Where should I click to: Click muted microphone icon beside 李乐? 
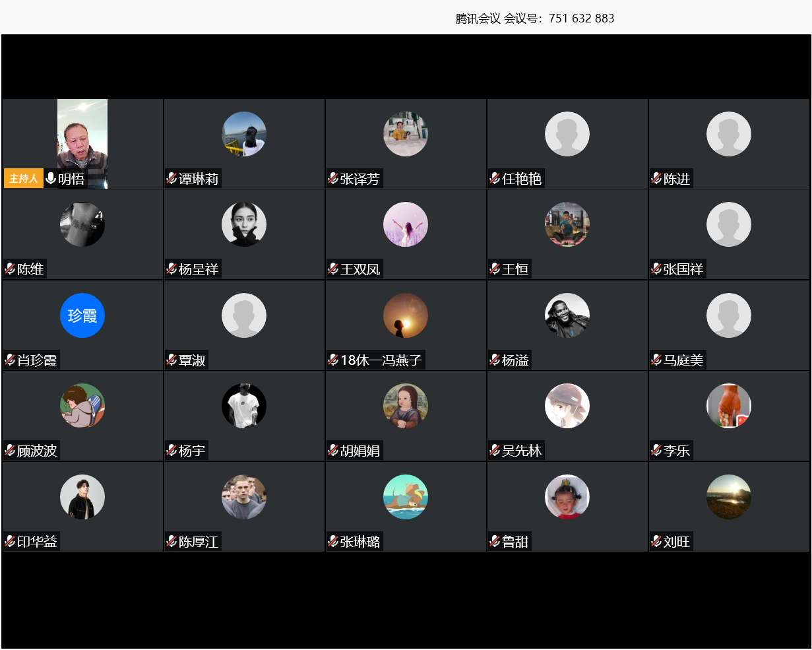tap(656, 450)
